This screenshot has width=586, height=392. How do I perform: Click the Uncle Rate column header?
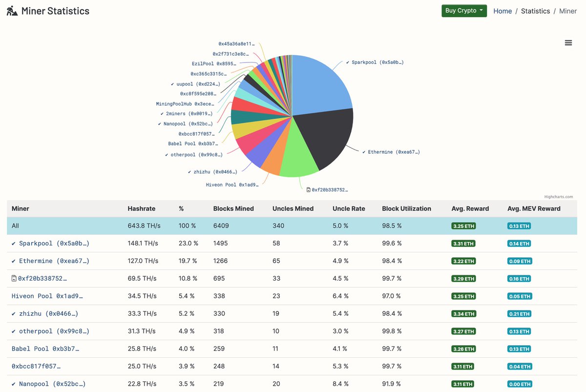tap(349, 208)
